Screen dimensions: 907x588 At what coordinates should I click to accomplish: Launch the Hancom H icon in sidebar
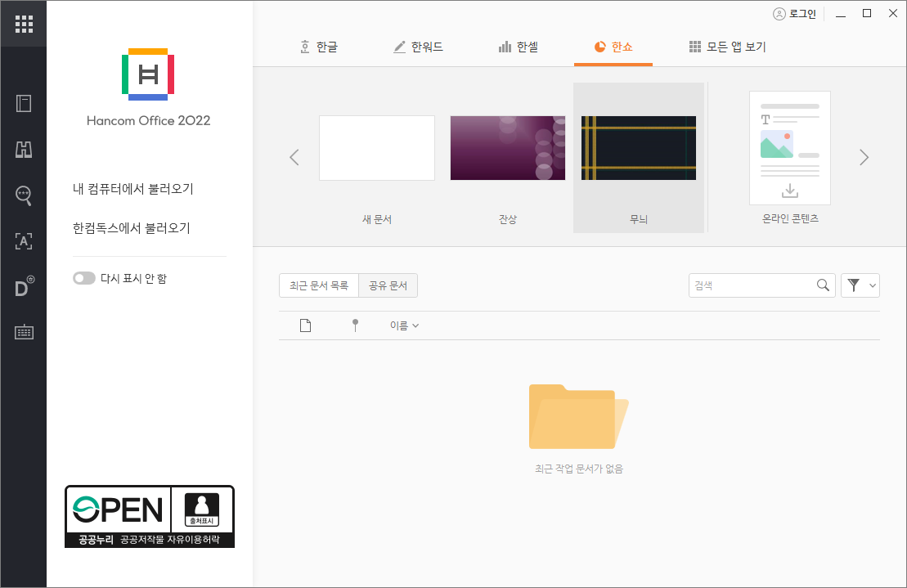(x=24, y=149)
